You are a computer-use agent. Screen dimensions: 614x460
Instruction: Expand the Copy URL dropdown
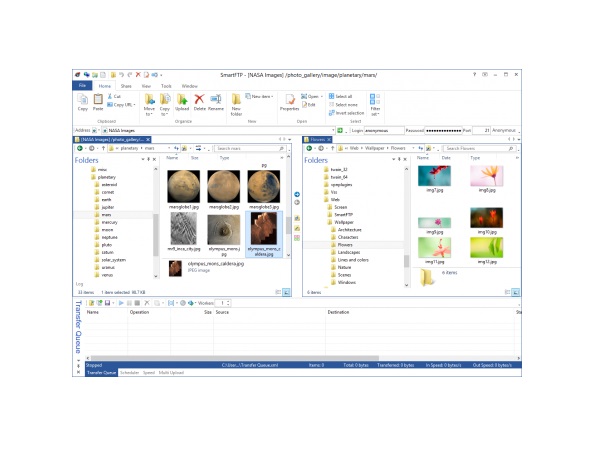tap(134, 105)
